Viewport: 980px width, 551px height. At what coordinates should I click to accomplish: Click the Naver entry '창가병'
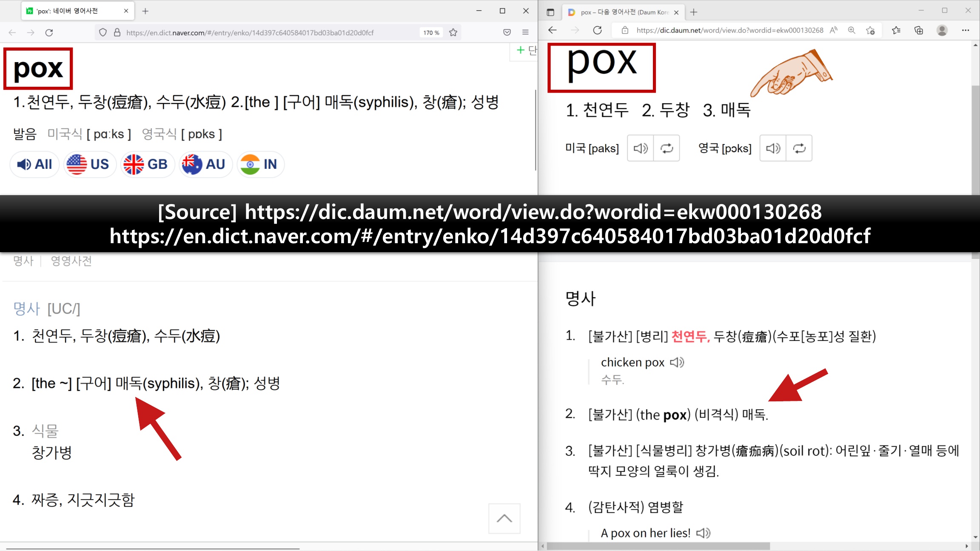(x=52, y=452)
